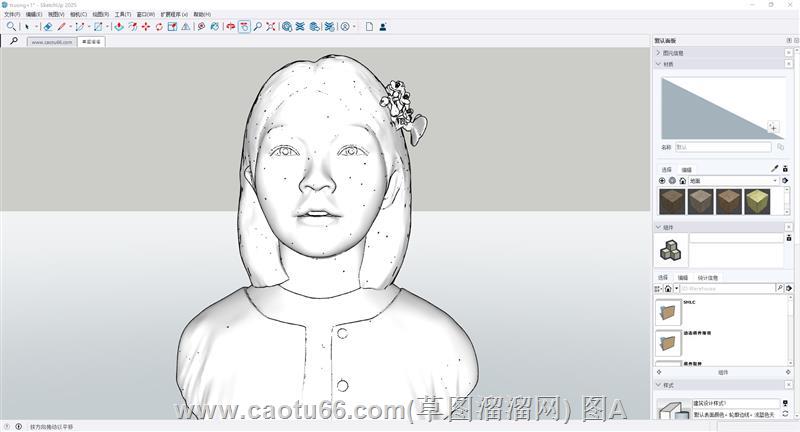The image size is (800, 432).
Task: Select the Offset tool
Action: point(133,27)
